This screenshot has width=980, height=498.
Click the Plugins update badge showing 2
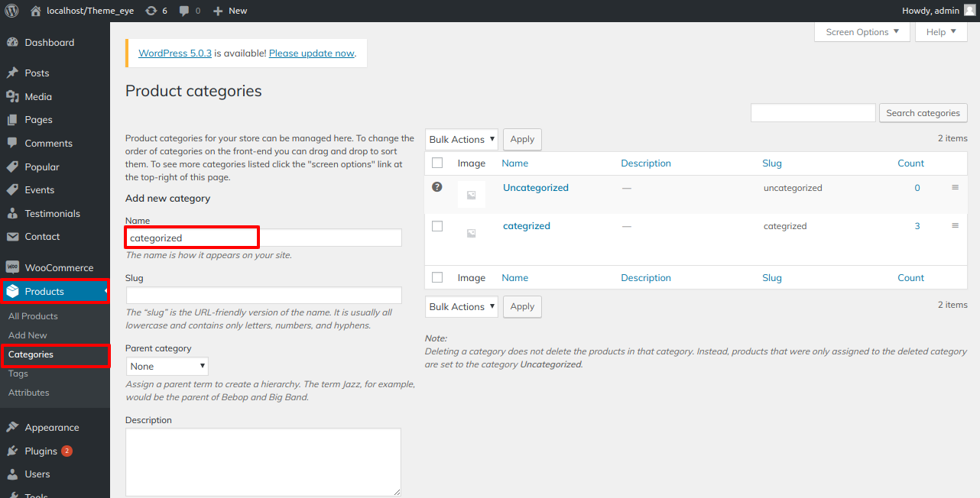[67, 451]
